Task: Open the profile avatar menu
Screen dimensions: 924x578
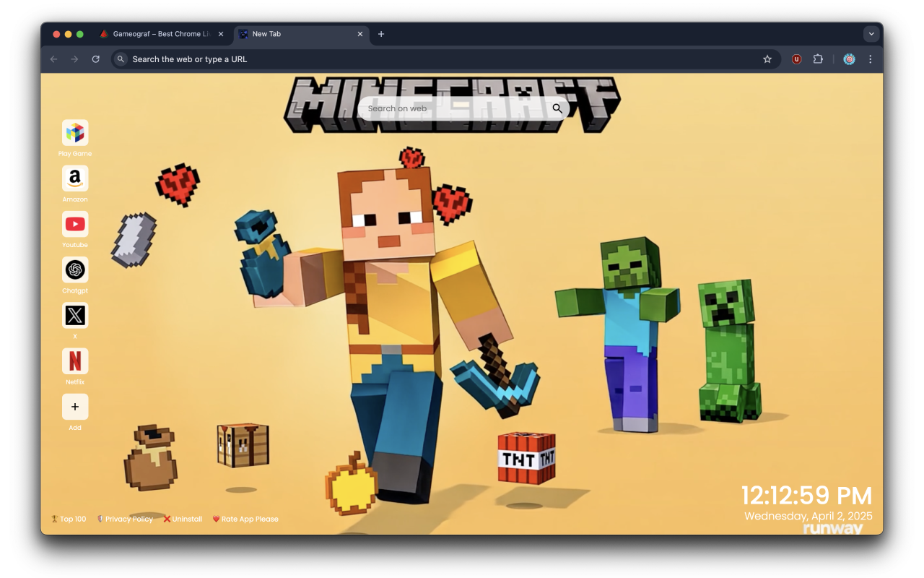Action: (x=849, y=59)
